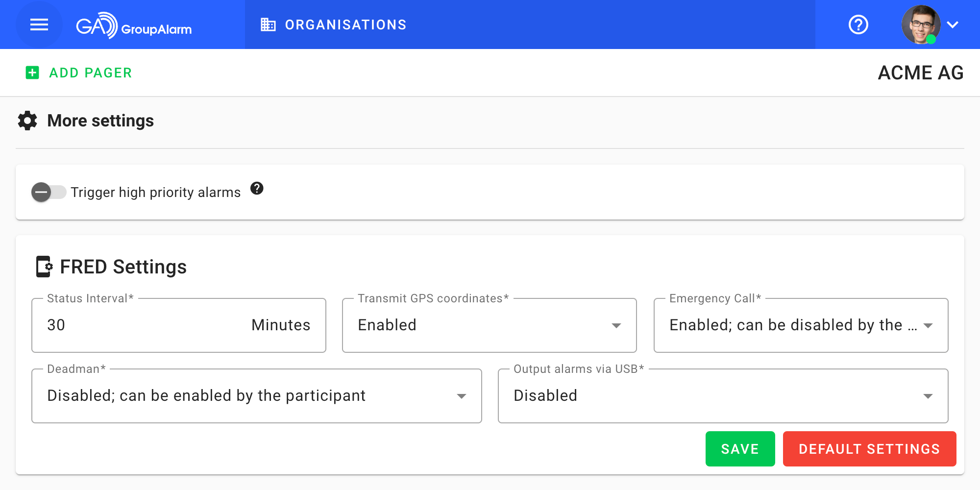This screenshot has height=490, width=980.
Task: Click the Add Pager link
Action: pyautogui.click(x=91, y=73)
